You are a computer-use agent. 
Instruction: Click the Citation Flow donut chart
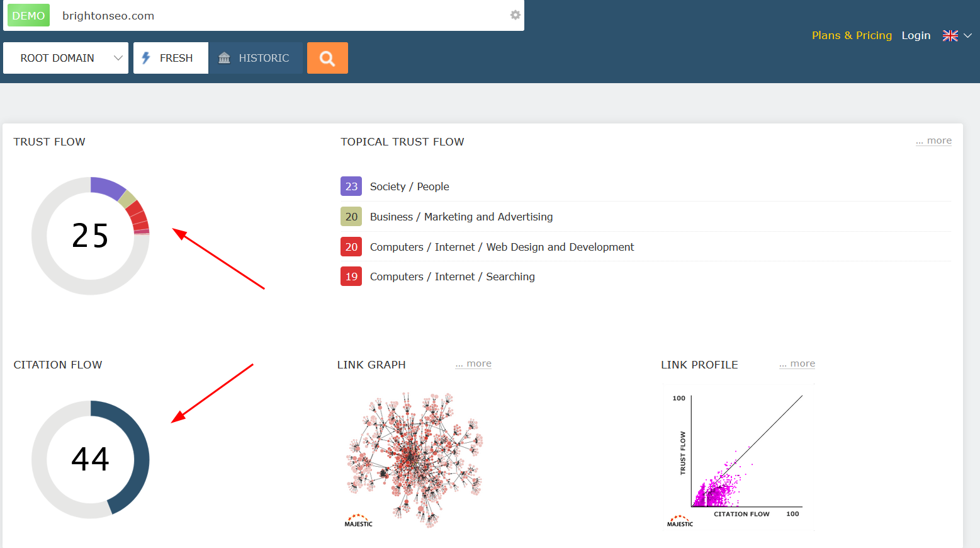pos(91,459)
